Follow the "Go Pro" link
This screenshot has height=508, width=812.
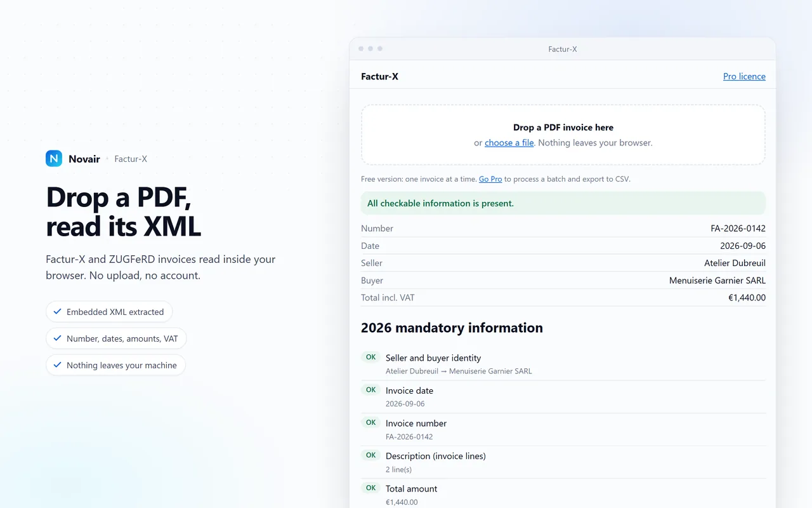490,179
